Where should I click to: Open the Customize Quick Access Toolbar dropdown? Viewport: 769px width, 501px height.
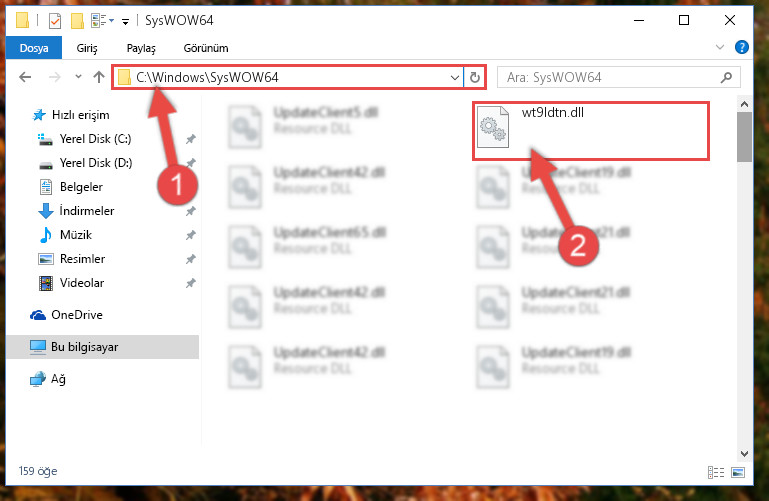pyautogui.click(x=126, y=22)
